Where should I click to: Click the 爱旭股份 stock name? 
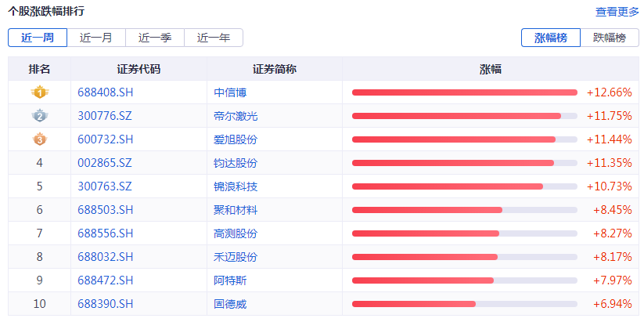click(236, 139)
